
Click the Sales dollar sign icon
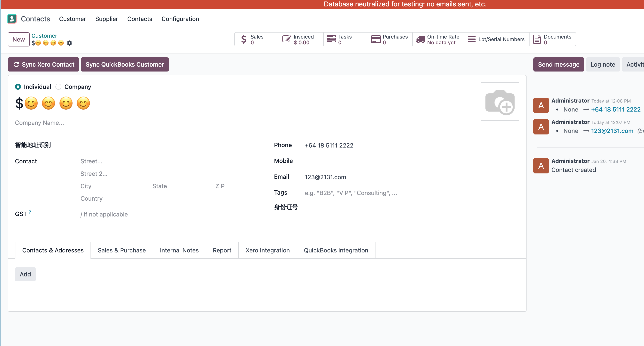click(x=244, y=39)
